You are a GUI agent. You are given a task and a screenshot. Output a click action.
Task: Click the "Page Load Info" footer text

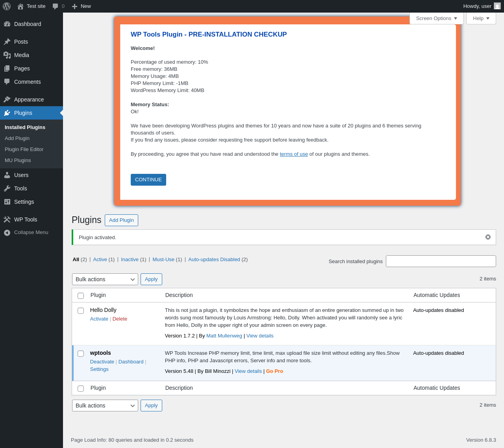pyautogui.click(x=132, y=440)
